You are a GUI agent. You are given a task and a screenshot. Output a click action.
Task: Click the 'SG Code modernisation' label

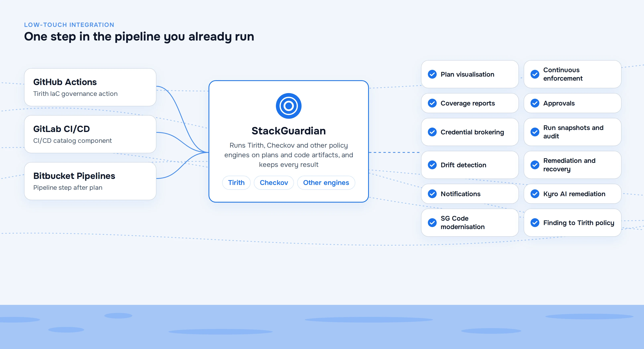pyautogui.click(x=463, y=223)
